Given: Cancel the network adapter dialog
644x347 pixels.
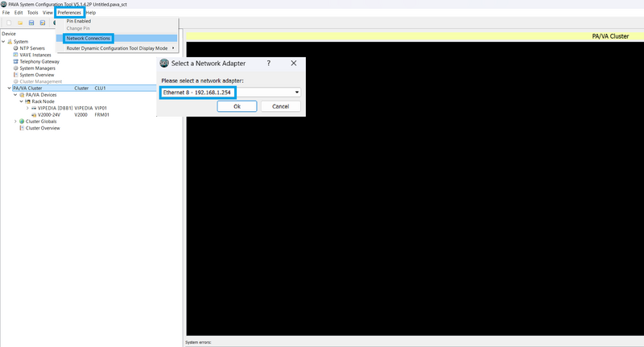Looking at the screenshot, I should [280, 106].
